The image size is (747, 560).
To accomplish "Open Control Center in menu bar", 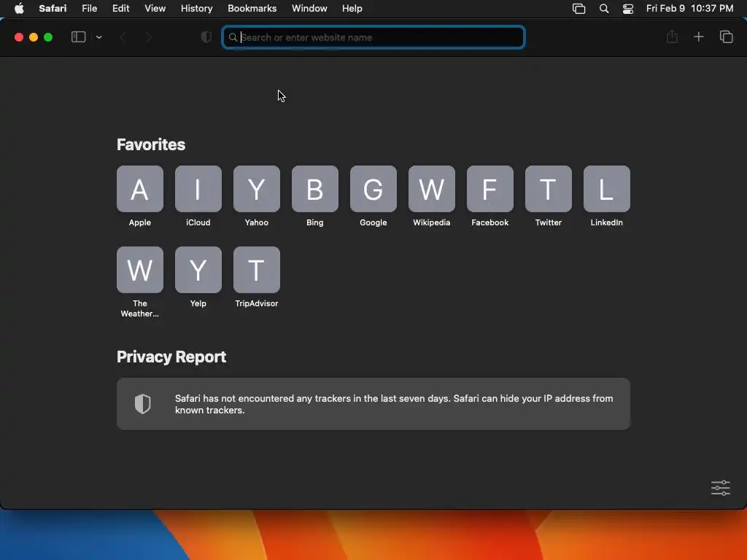I will coord(628,9).
